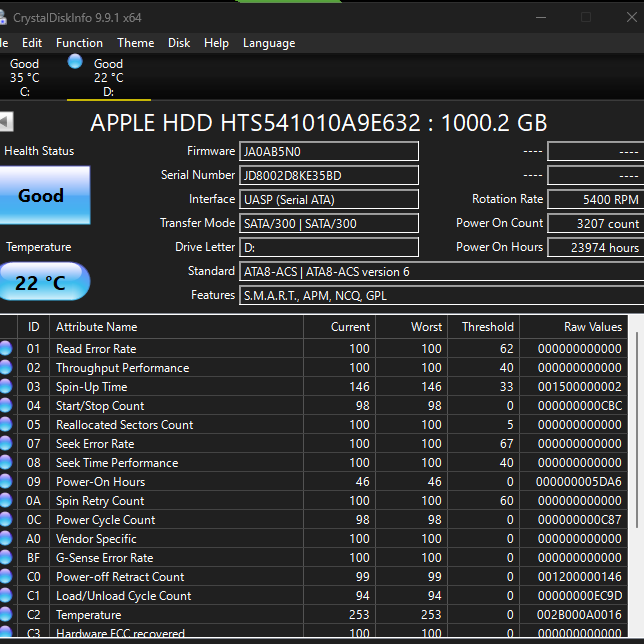Viewport: 644px width, 644px height.
Task: Click the Raw Values column header
Action: (x=573, y=327)
